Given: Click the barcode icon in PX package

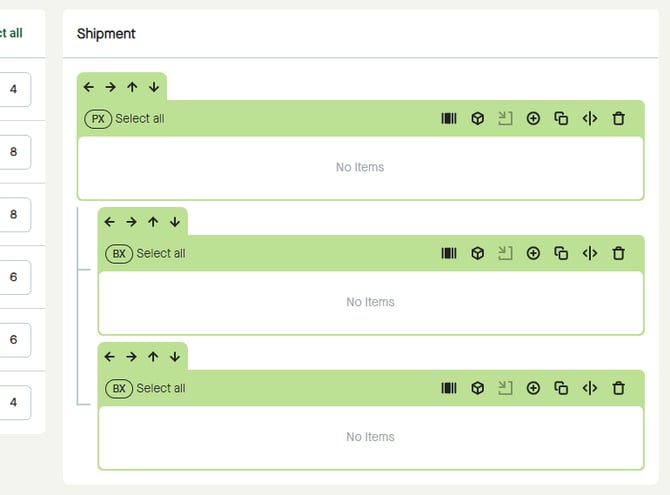Looking at the screenshot, I should click(449, 118).
